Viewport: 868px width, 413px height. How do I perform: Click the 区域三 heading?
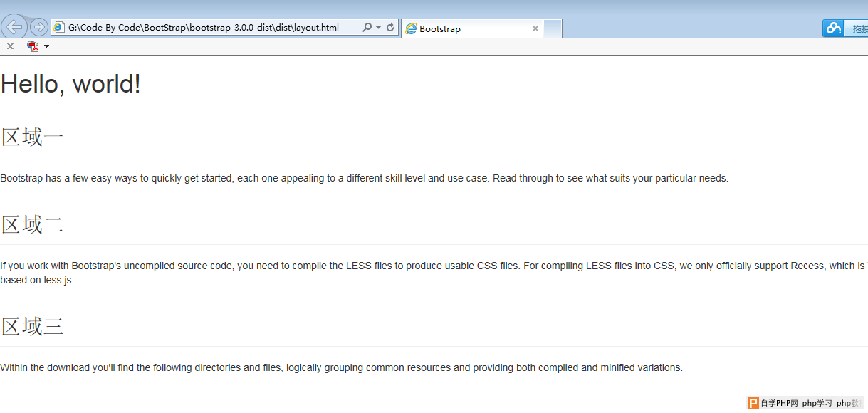click(32, 327)
